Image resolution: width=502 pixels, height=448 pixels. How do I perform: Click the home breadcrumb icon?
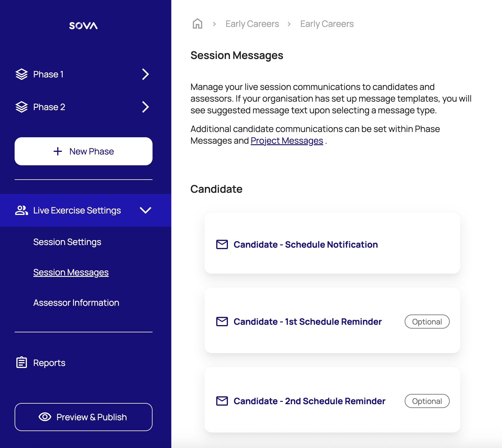tap(198, 24)
